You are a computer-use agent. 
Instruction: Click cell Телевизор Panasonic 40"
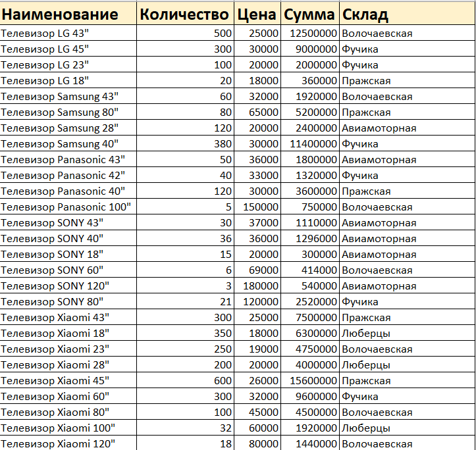pos(68,191)
